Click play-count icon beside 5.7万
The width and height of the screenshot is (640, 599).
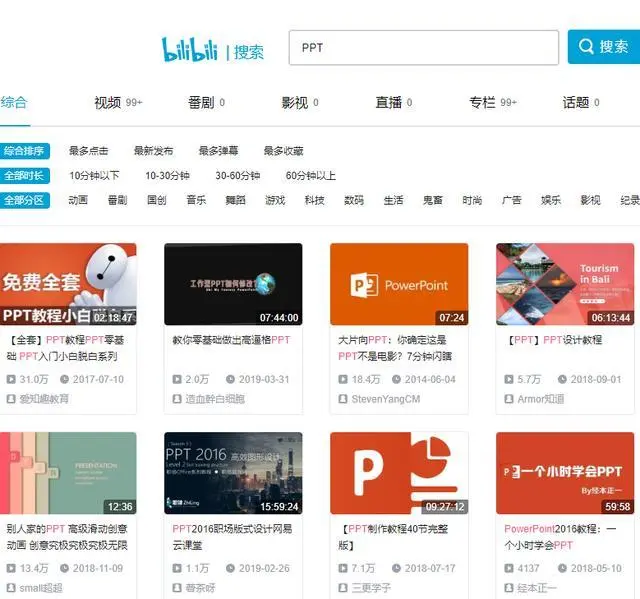pyautogui.click(x=509, y=379)
